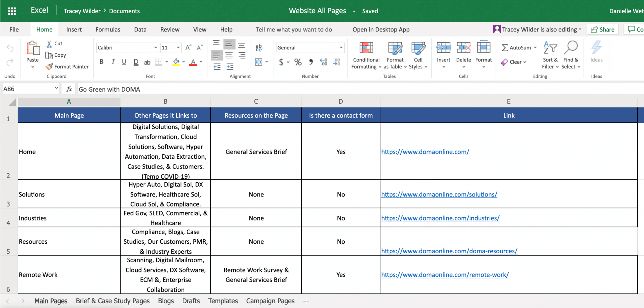Toggle Underline formatting
This screenshot has width=644, height=308.
point(124,62)
